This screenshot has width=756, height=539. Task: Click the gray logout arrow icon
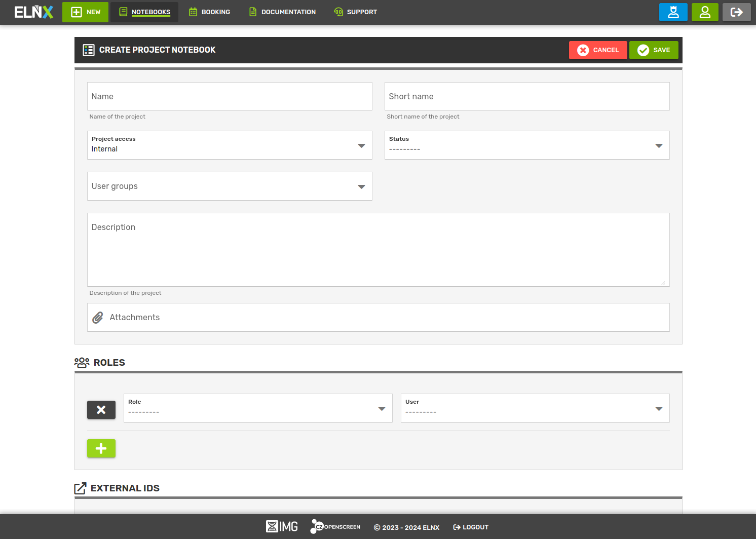pyautogui.click(x=736, y=12)
